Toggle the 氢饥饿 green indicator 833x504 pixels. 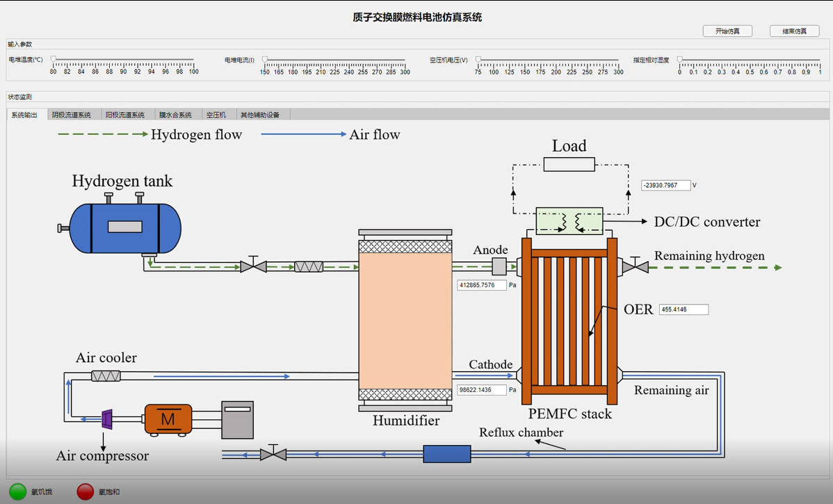[x=17, y=490]
